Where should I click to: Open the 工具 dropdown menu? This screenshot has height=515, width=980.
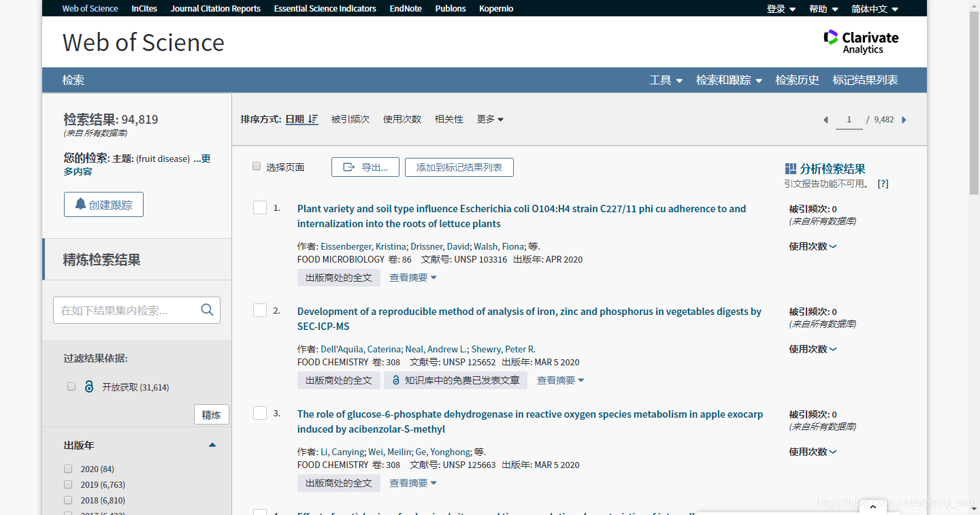666,80
